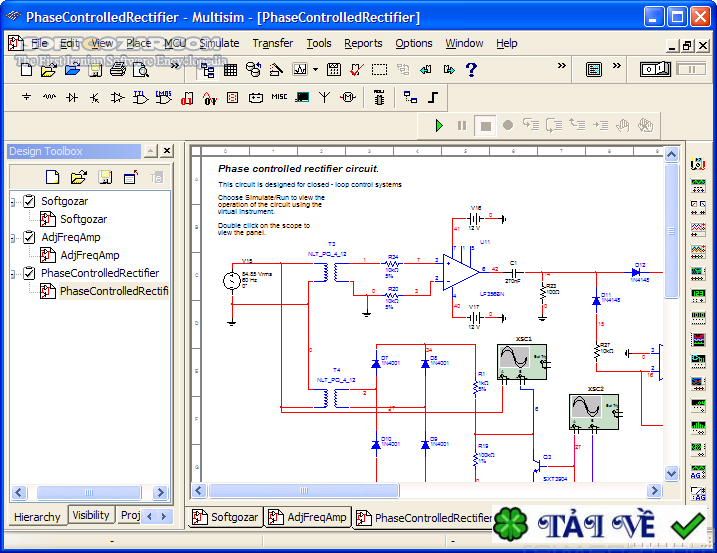Toggle the PhaseControlledRectifier design checkbox
This screenshot has width=717, height=553.
point(29,273)
